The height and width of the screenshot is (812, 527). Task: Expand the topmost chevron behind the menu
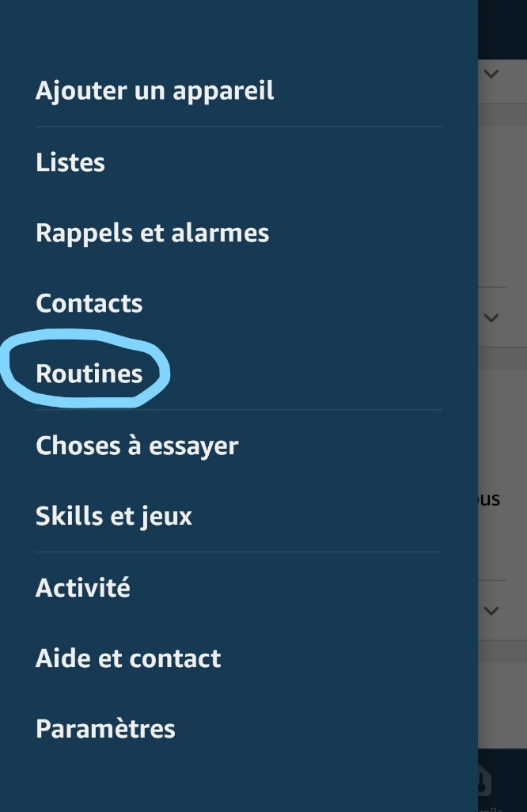pyautogui.click(x=491, y=74)
